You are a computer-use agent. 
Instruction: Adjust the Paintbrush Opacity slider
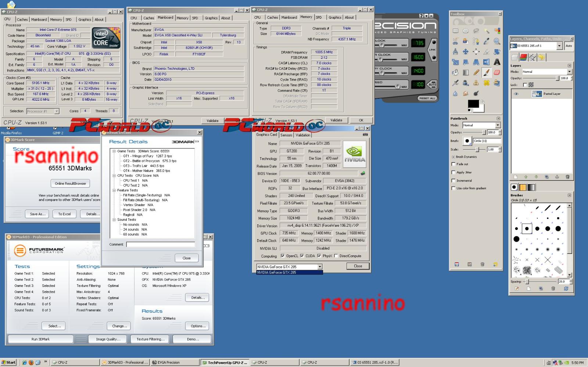[474, 132]
